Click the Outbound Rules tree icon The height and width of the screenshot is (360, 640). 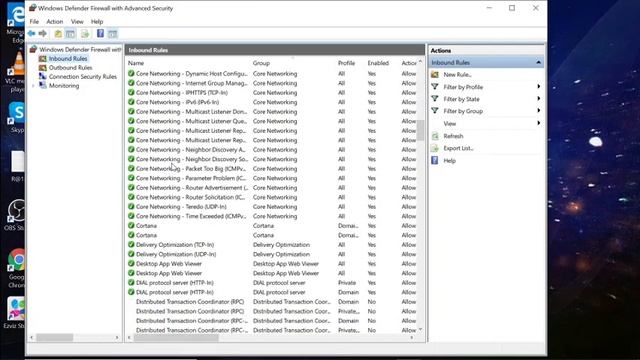(42, 67)
